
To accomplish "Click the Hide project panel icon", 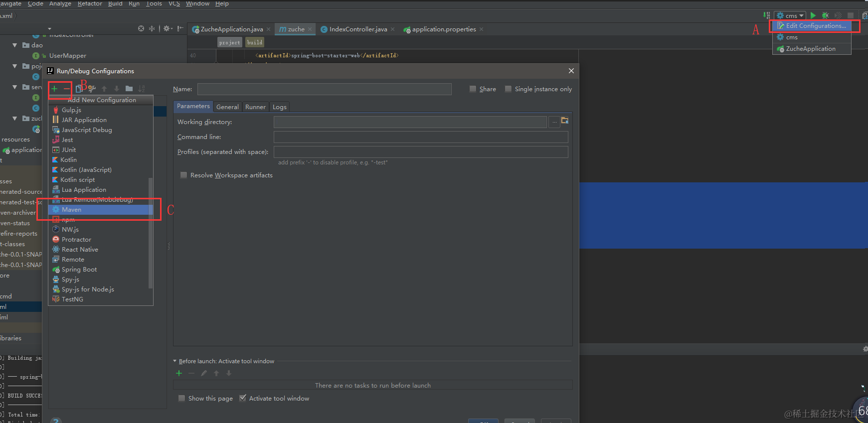I will 180,28.
